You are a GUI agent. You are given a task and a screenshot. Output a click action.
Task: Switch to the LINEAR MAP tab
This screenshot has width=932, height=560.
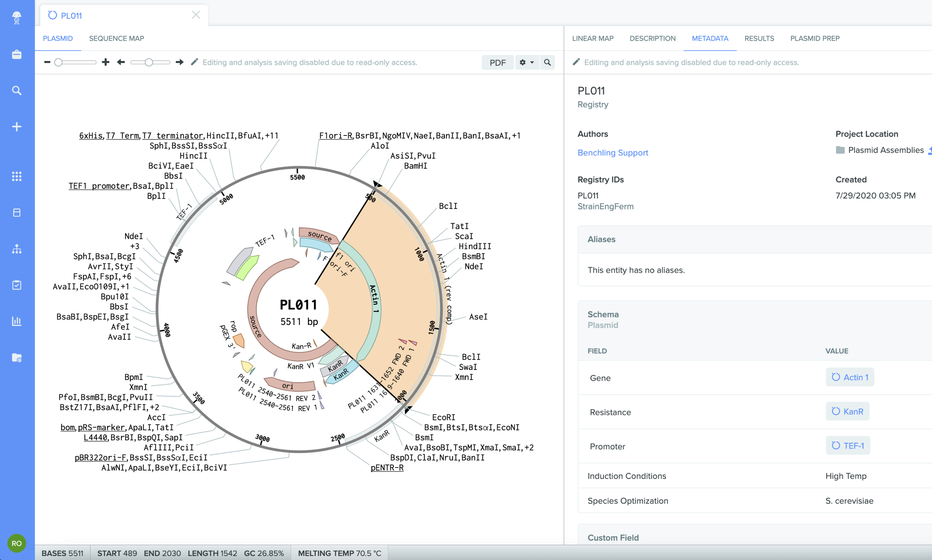tap(593, 39)
